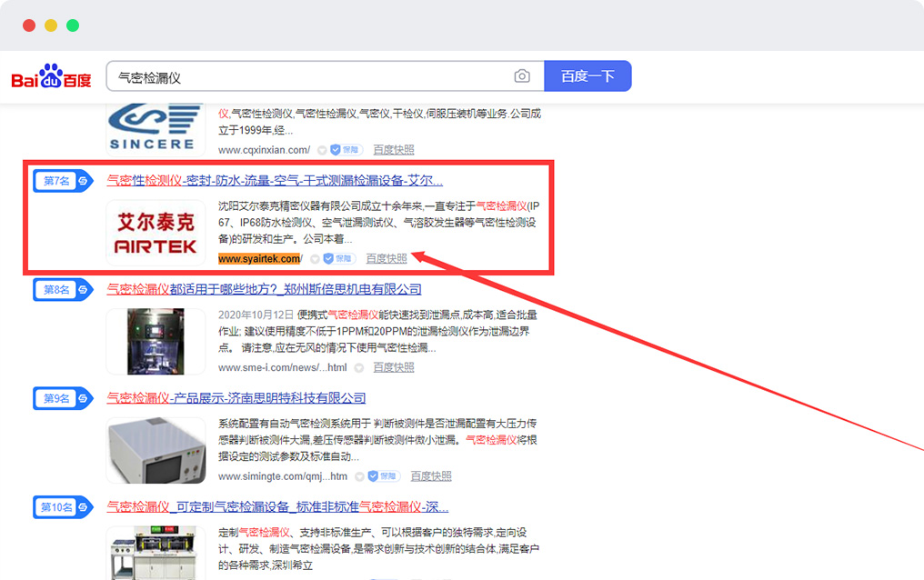
Task: Click the yellow minimize window button
Action: pos(51,25)
